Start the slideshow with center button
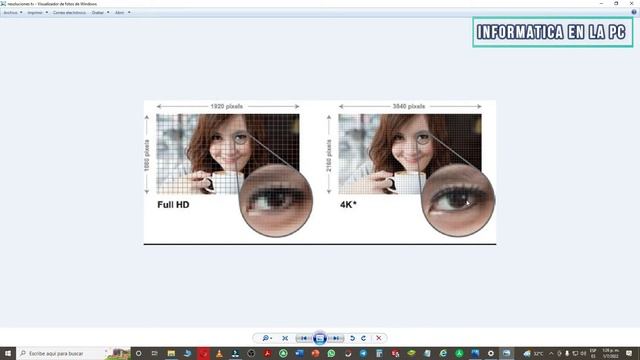The height and width of the screenshot is (360, 640). click(320, 338)
